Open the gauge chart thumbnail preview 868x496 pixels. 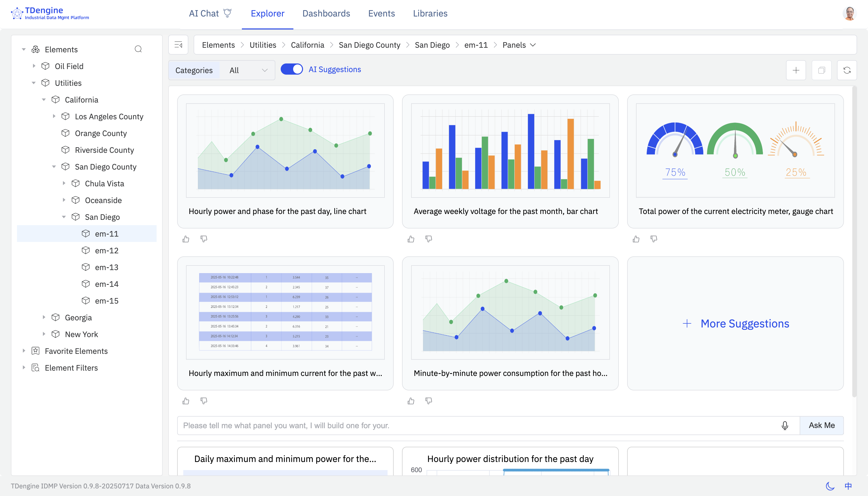coord(735,150)
